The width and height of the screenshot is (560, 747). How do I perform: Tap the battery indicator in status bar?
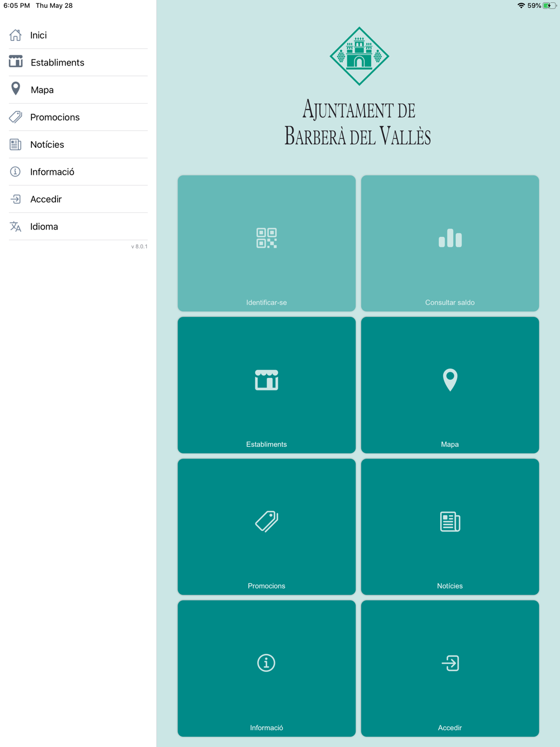(550, 6)
